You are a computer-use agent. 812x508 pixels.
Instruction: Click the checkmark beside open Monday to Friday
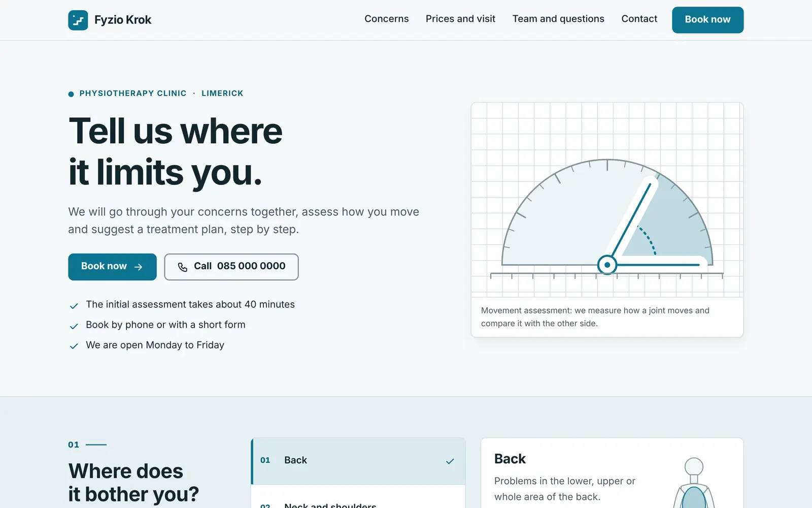74,346
